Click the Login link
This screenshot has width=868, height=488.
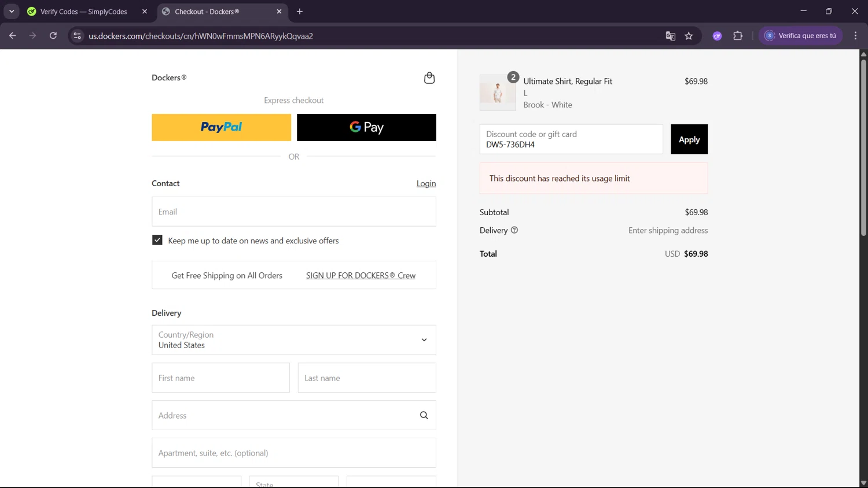(x=426, y=183)
